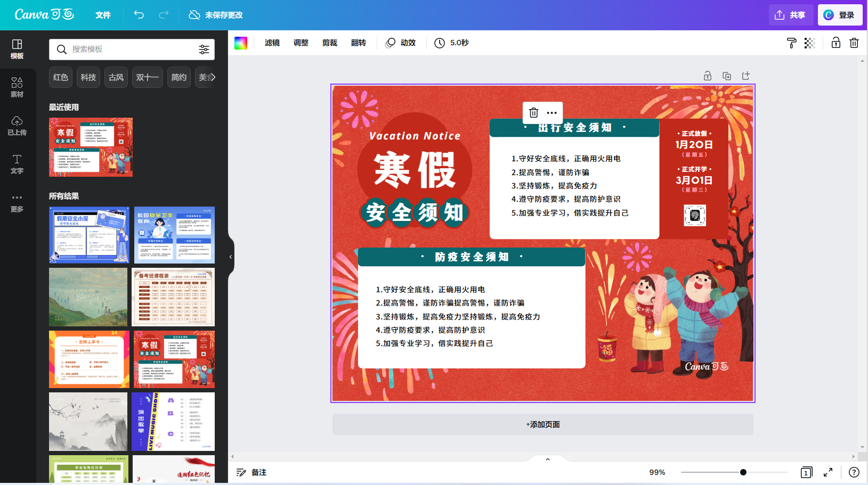868x485 pixels.
Task: Open the 文件 menu
Action: click(103, 15)
